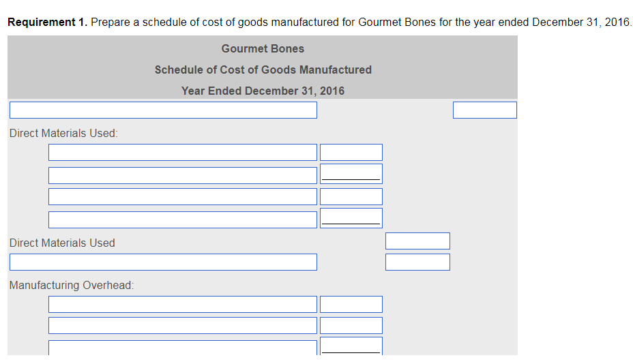633x364 pixels.
Task: Click third amount box under Direct Materials Used:
Action: [351, 197]
